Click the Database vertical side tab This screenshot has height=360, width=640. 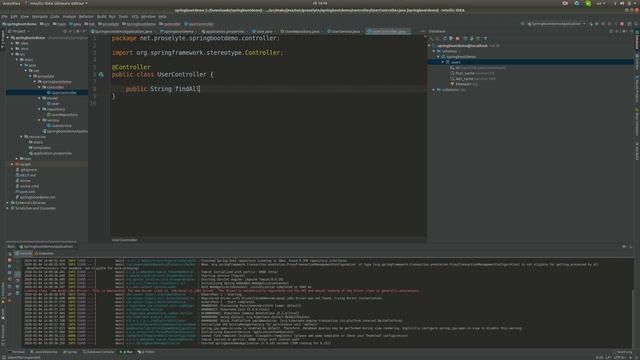(x=637, y=41)
